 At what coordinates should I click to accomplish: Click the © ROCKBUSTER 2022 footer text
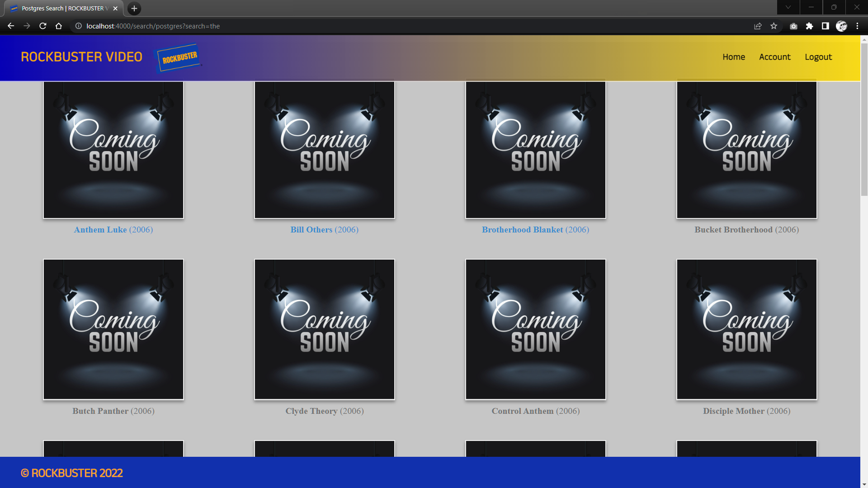pyautogui.click(x=72, y=473)
